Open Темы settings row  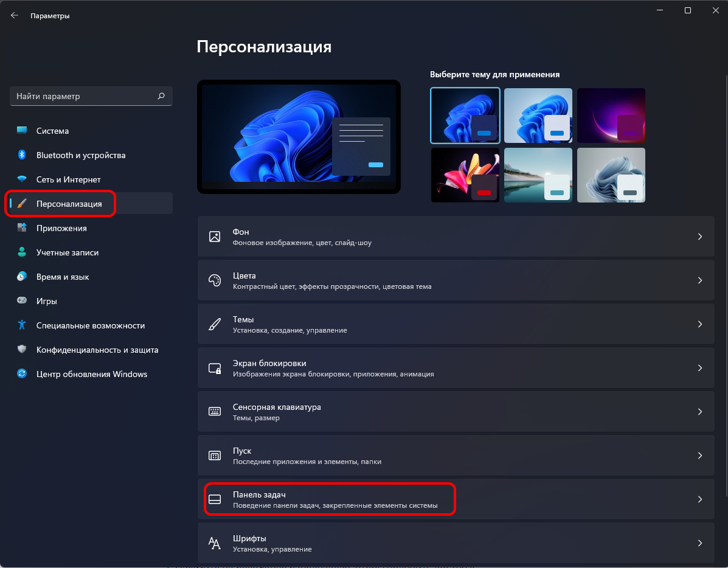pyautogui.click(x=456, y=324)
